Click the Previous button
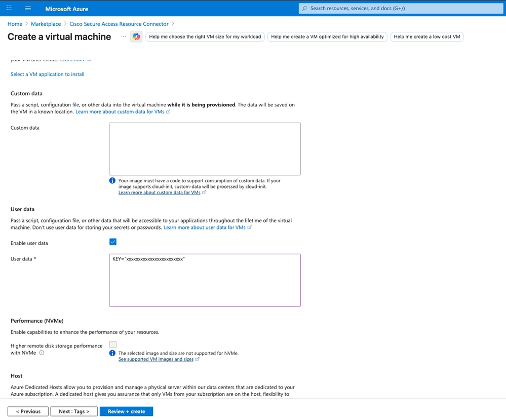This screenshot has height=420, width=506. coord(28,411)
